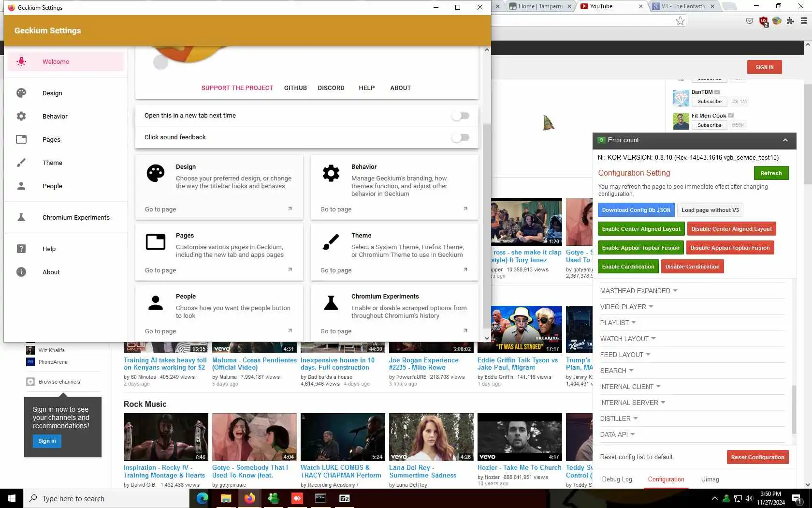812x508 pixels.
Task: Click Enable Center Aligned Layout
Action: [641, 229]
